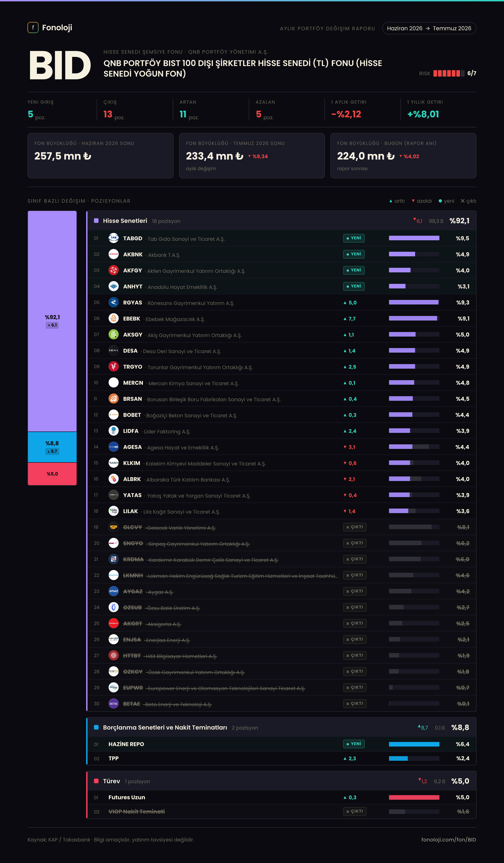This screenshot has width=504, height=863.
Task: Click the RGYAS weight bar
Action: (414, 302)
